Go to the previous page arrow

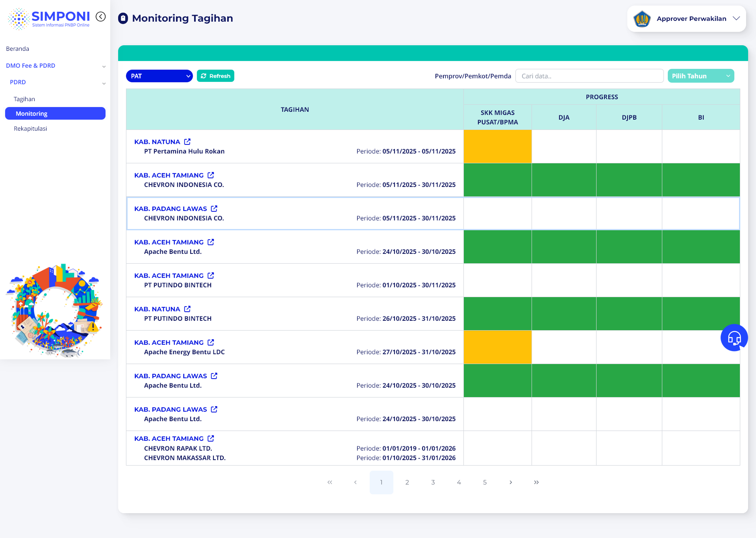356,482
